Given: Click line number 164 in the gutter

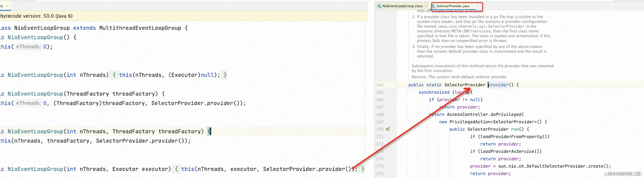Looking at the screenshot, I should click(x=380, y=85).
